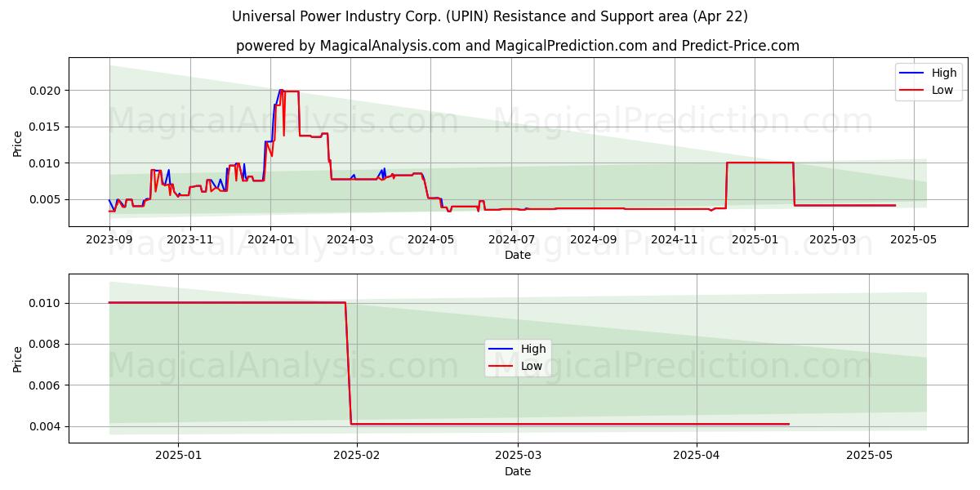
Task: Click the bottom chart '0.010' price tick
Action: [47, 303]
